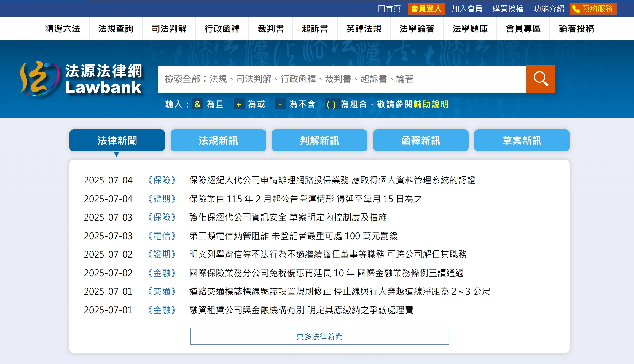
Task: Open the 英譯法規 page
Action: click(364, 28)
